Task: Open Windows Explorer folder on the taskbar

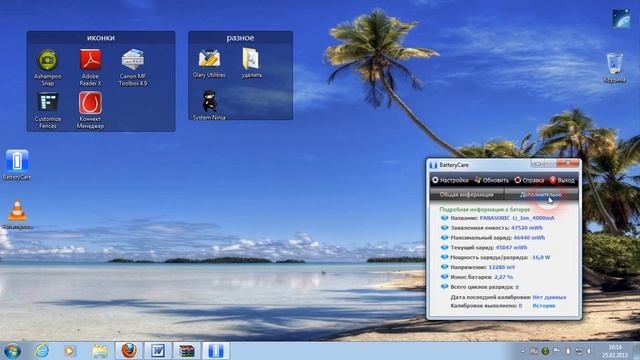Action: [100, 351]
